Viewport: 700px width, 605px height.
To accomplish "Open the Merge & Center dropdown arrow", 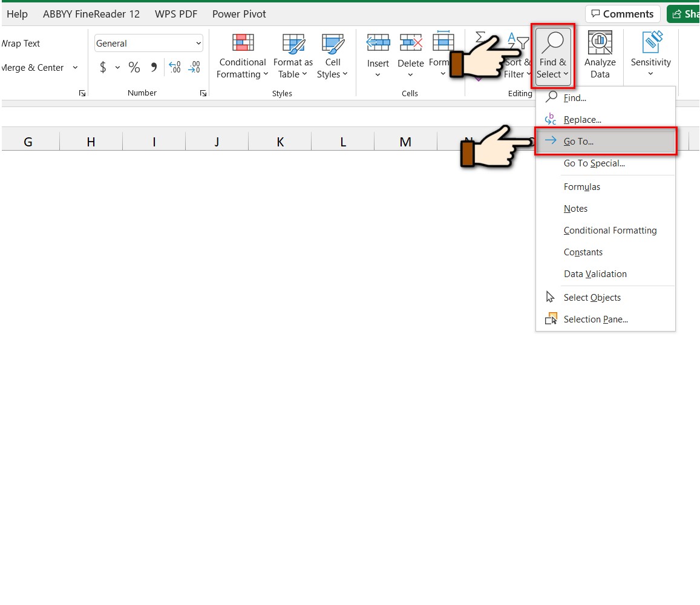I will 75,68.
